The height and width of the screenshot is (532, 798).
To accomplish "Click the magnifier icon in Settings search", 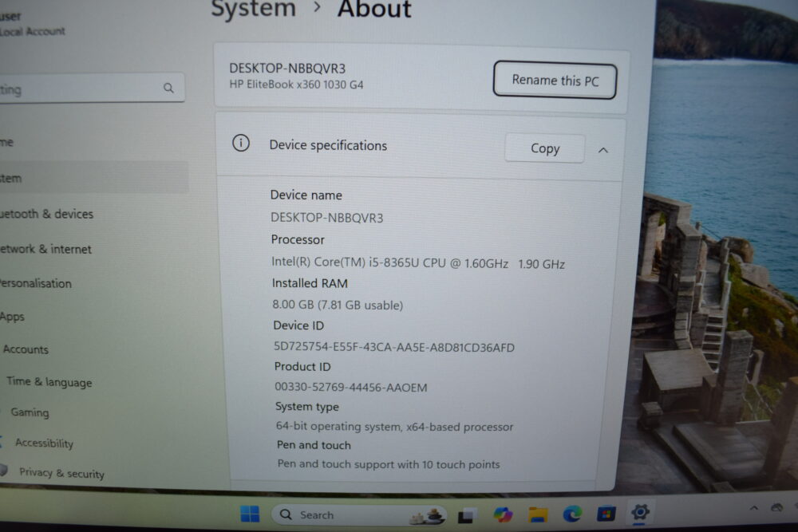I will click(168, 88).
